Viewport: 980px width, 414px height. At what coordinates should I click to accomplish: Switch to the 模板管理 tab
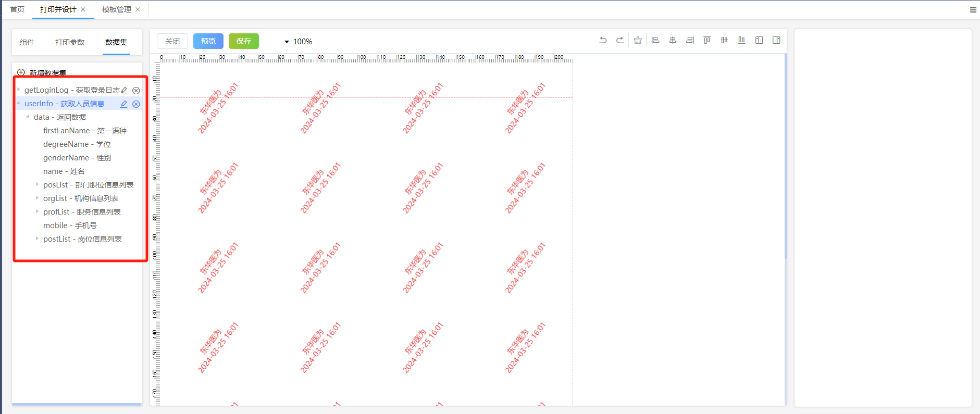116,9
